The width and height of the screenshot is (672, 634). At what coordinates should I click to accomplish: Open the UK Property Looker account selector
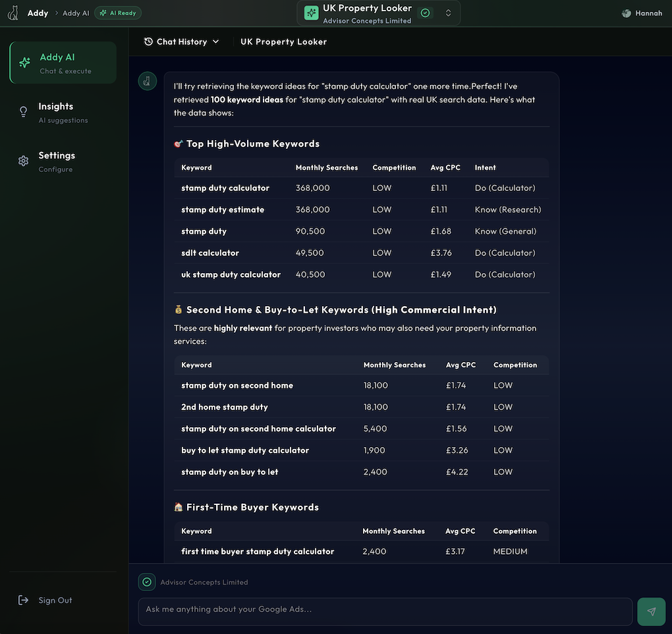pyautogui.click(x=366, y=13)
